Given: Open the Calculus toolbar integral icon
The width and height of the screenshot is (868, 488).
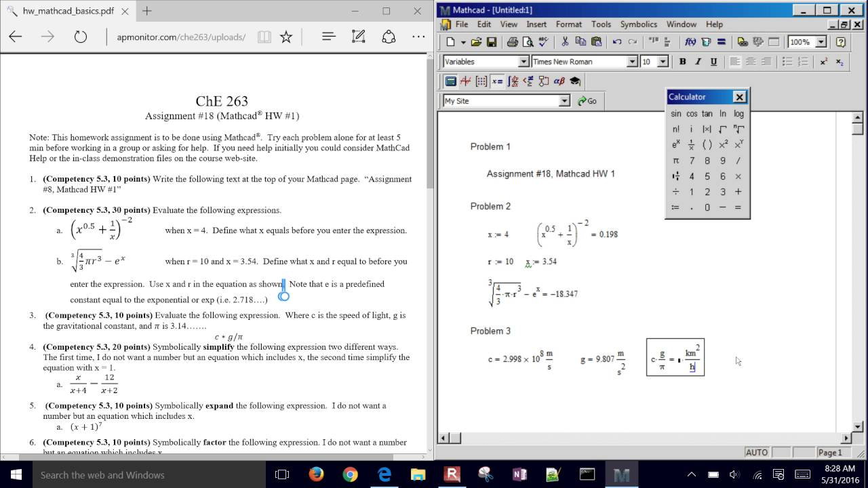Looking at the screenshot, I should pyautogui.click(x=513, y=81).
